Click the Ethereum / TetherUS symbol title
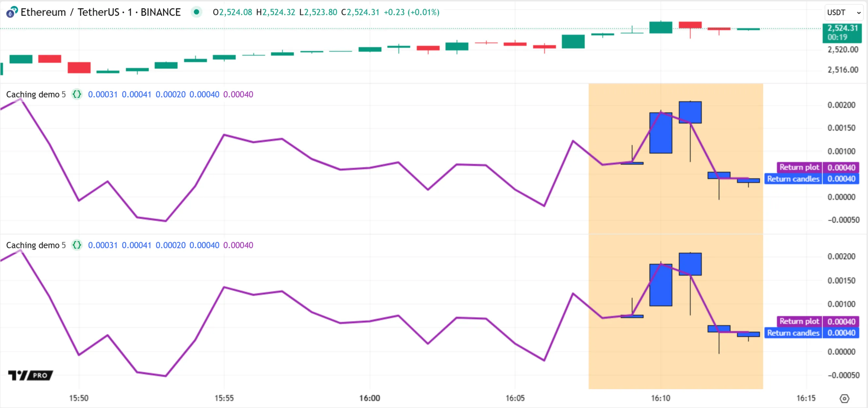 click(x=100, y=12)
